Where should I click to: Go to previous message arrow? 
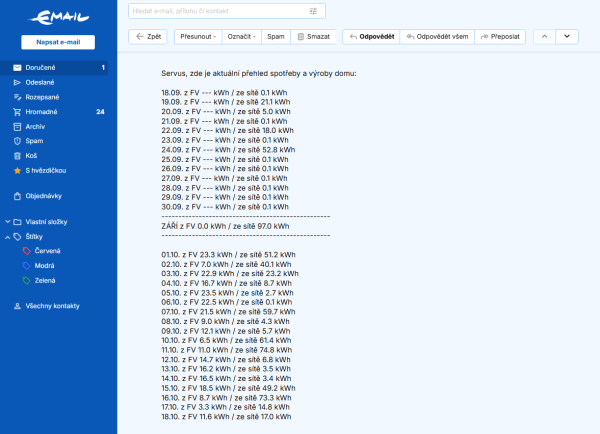(544, 37)
